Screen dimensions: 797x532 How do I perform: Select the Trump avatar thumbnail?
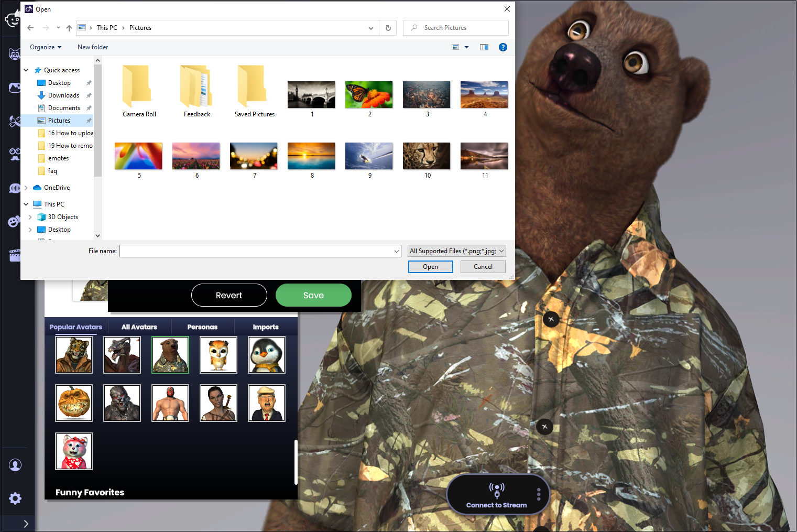coord(266,403)
